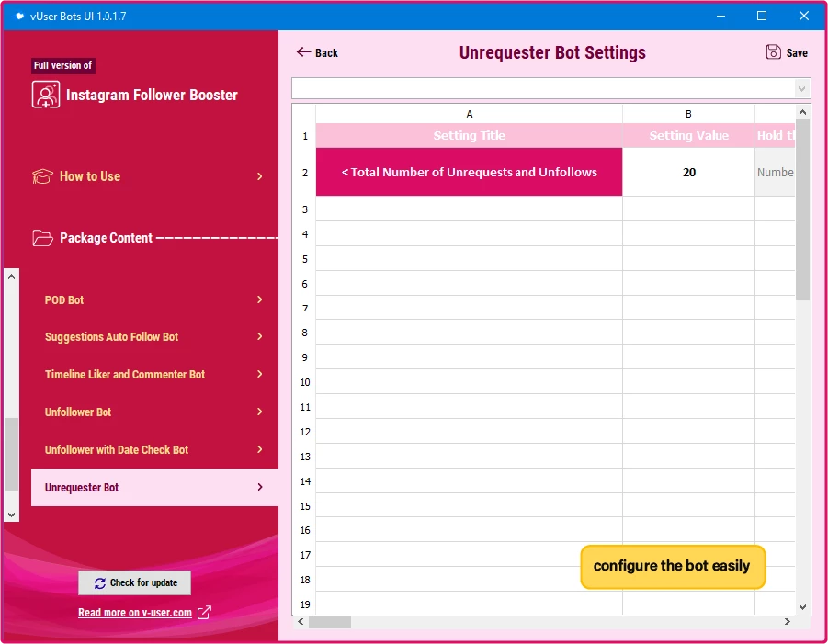Expand the POD Bot chevron
The image size is (828, 644).
pyautogui.click(x=259, y=299)
